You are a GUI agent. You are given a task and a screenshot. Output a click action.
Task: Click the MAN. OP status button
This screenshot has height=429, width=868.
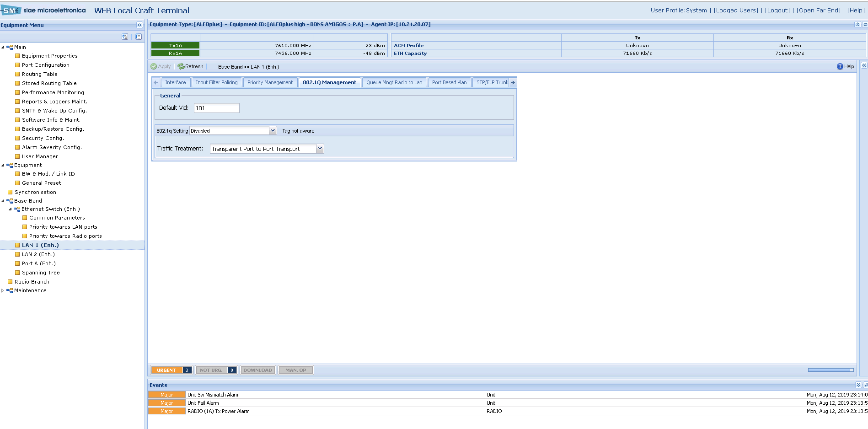point(296,370)
